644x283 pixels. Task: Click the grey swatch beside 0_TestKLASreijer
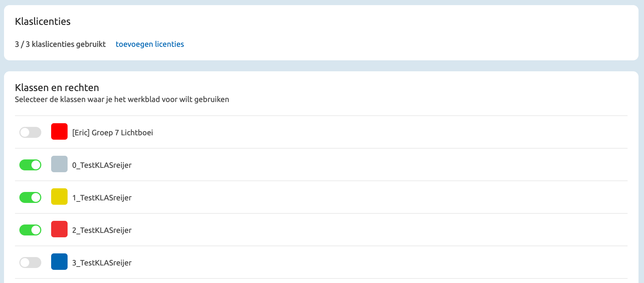59,164
